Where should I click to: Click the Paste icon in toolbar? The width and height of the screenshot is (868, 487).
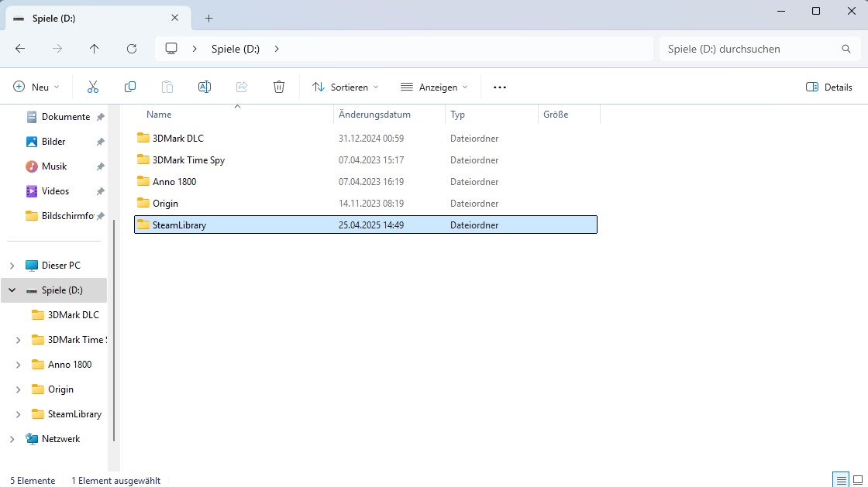click(167, 87)
